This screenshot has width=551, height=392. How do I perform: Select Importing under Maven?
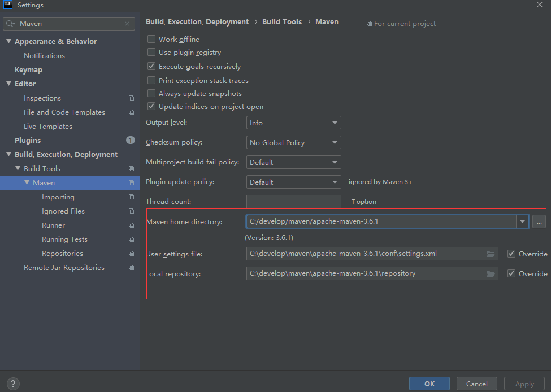click(x=58, y=197)
